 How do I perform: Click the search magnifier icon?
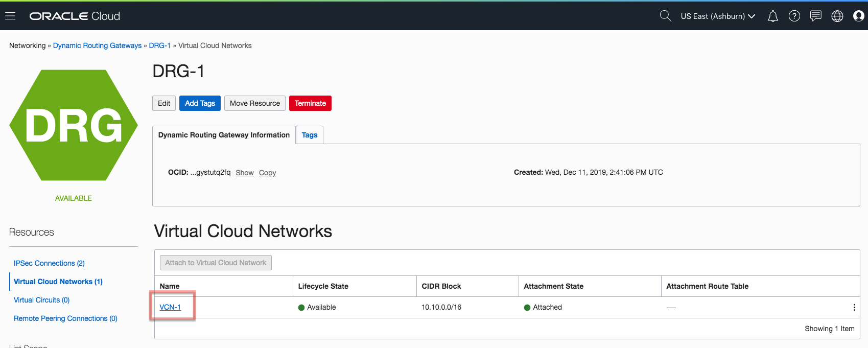point(665,16)
